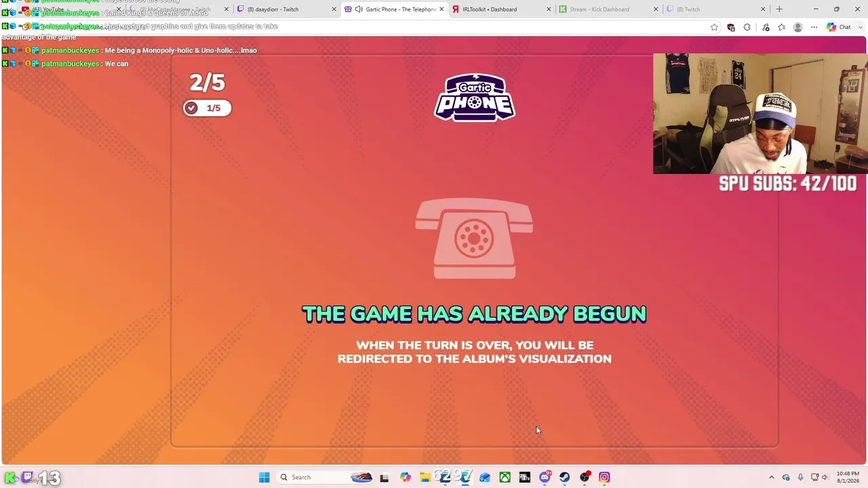
Task: Open the Xbox app from taskbar
Action: 505,477
